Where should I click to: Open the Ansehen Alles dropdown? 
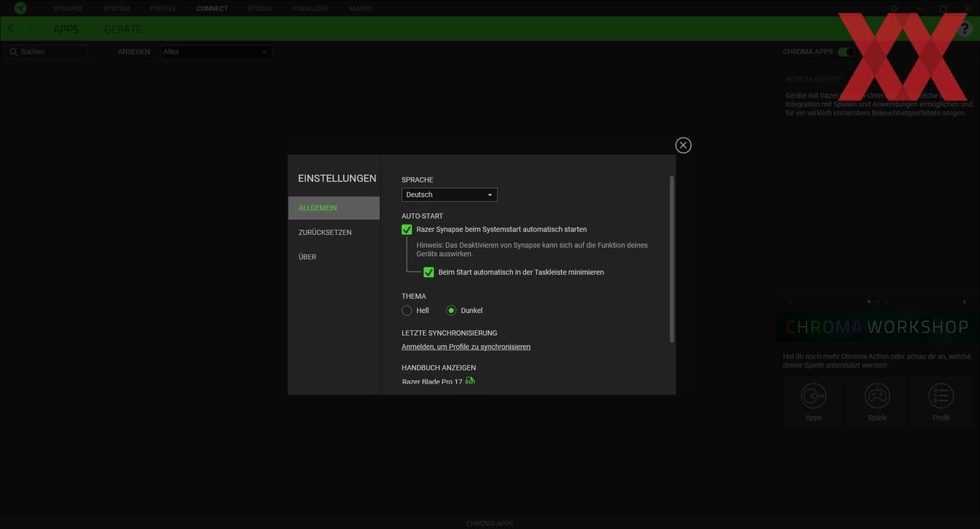point(215,52)
